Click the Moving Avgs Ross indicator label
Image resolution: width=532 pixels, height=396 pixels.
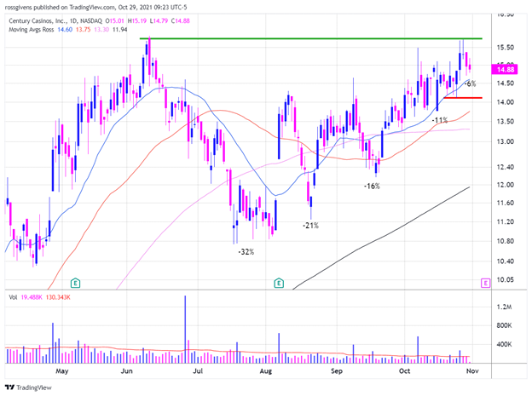tap(32, 30)
